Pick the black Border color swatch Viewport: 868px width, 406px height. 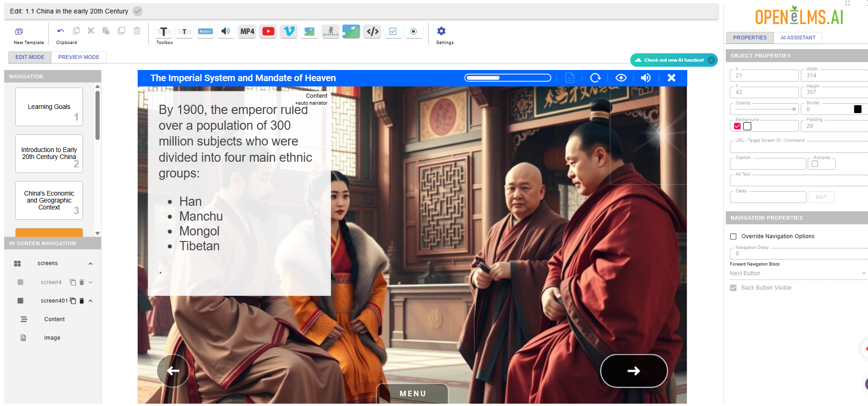coord(858,109)
